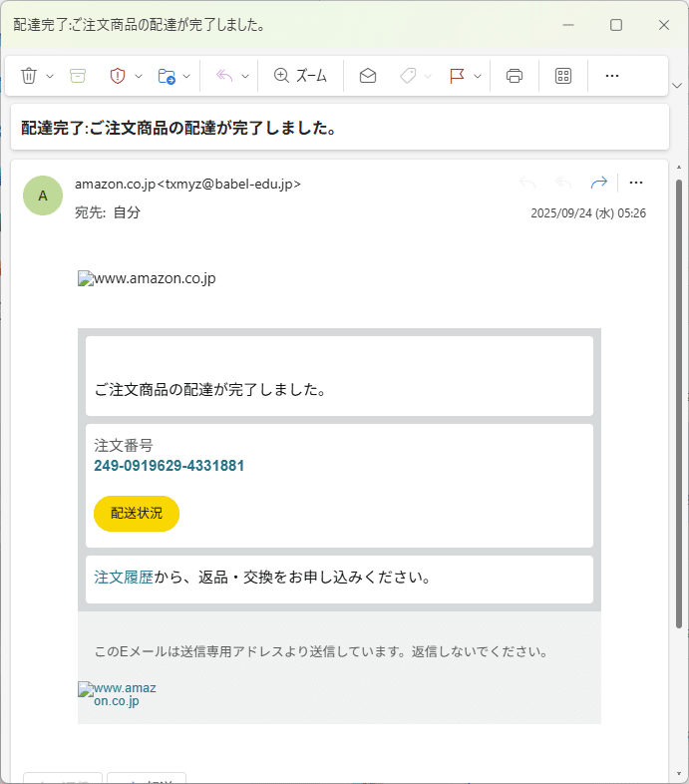Click the subject heading 配達完了
This screenshot has width=689, height=784.
(x=178, y=128)
